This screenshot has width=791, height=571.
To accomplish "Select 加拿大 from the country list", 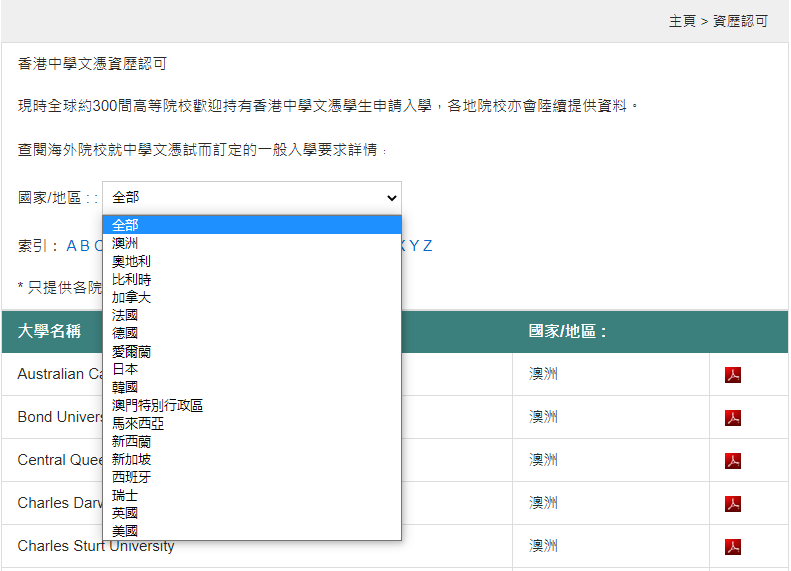I will point(252,297).
